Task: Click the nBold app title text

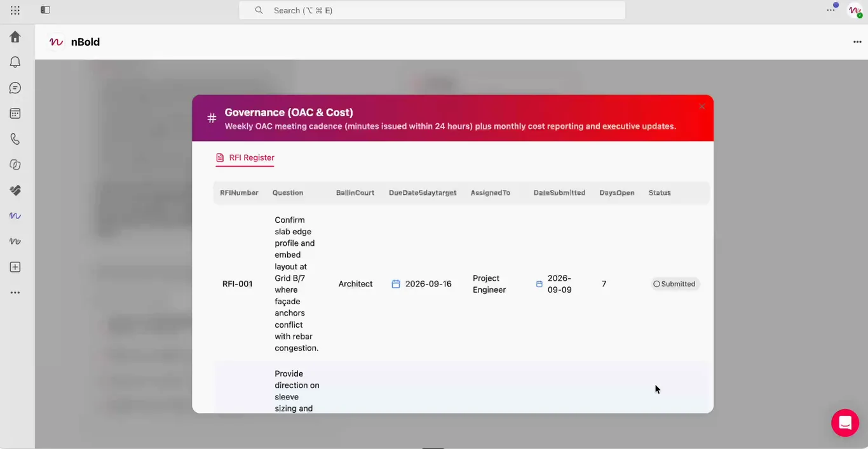Action: pos(85,42)
